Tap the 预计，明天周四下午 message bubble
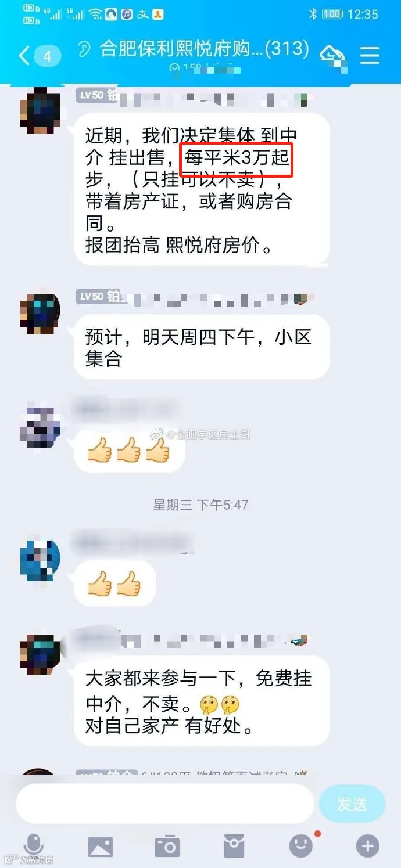This screenshot has height=868, width=401. click(x=202, y=347)
